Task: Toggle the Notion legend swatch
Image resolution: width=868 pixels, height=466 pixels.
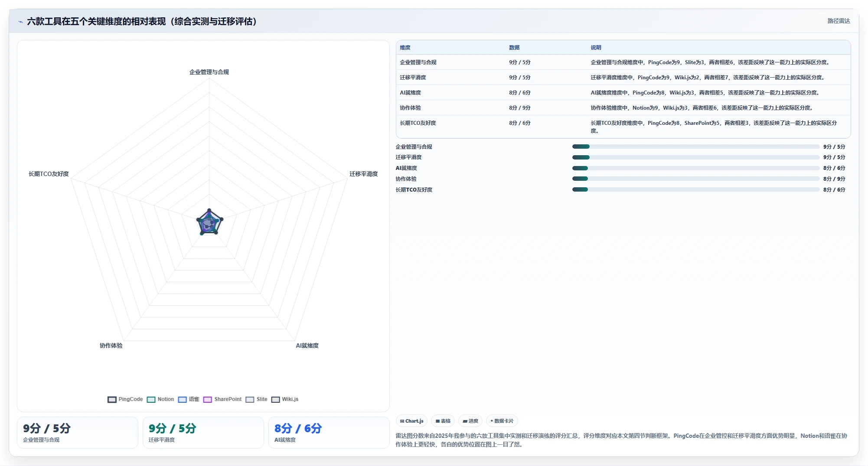Action: click(x=151, y=399)
